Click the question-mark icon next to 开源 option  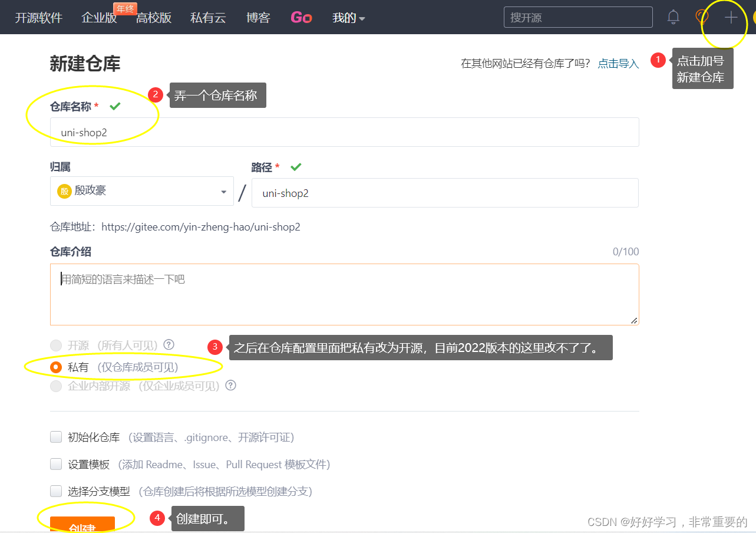click(x=169, y=344)
